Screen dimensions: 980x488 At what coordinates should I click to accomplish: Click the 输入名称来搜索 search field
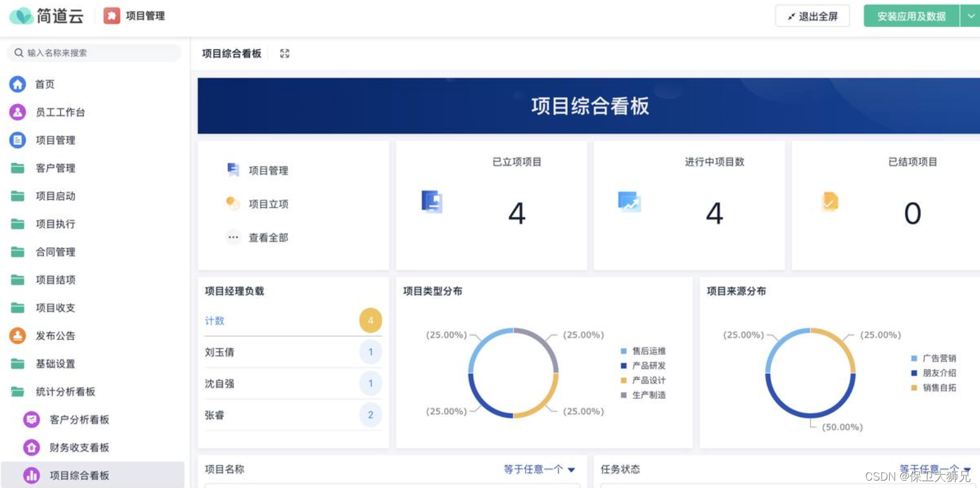(94, 53)
